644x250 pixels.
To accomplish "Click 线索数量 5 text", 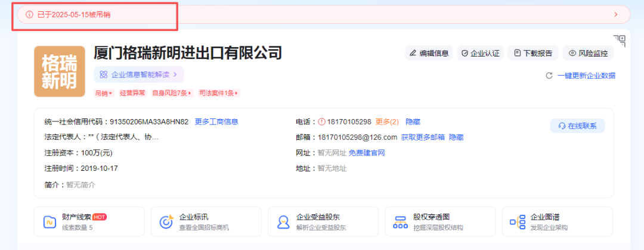I will tap(77, 227).
